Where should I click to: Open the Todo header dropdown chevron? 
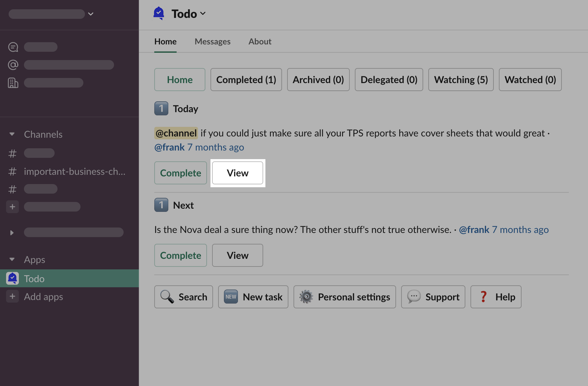click(x=203, y=13)
